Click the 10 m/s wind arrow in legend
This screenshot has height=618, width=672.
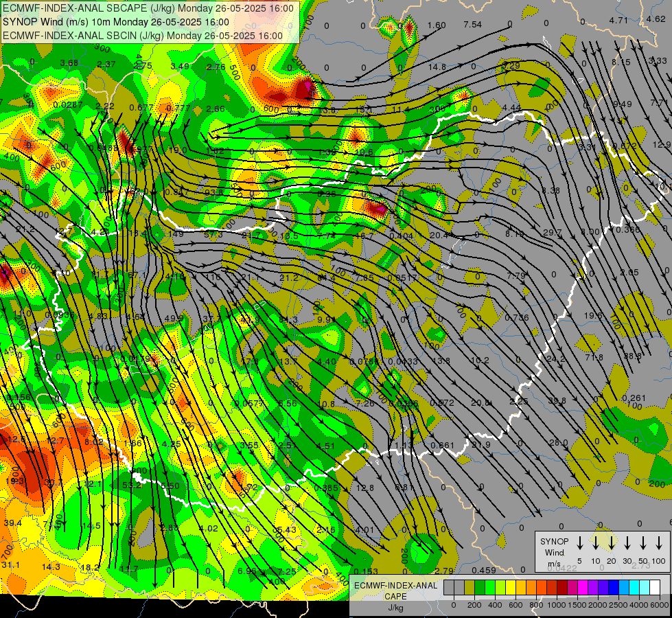tap(595, 543)
